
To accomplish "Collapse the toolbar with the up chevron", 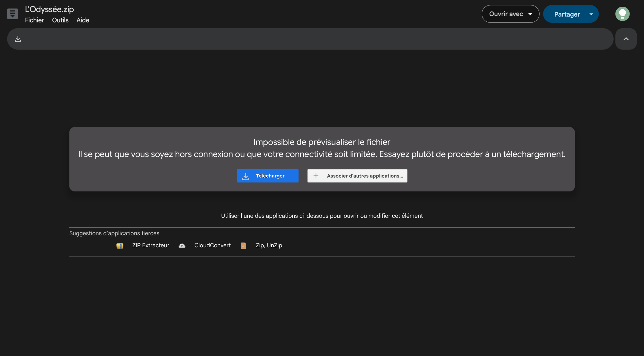I will (x=626, y=39).
